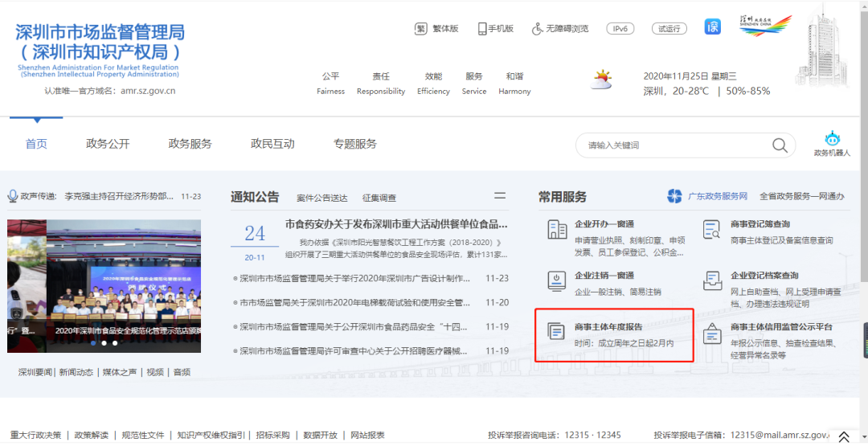Click the 企业开办一窗通 building icon
The image size is (868, 446).
coord(557,228)
